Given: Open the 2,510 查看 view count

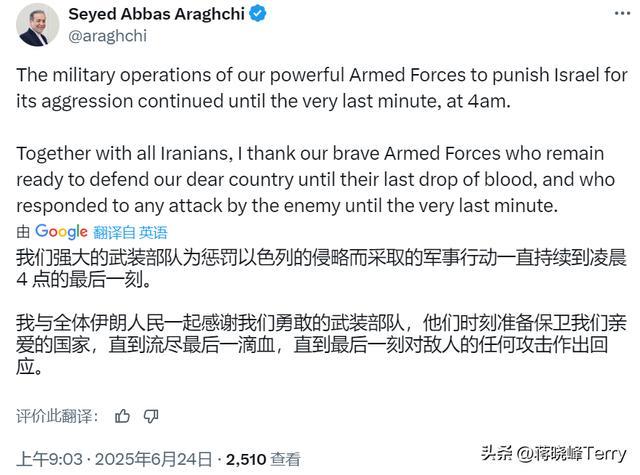Looking at the screenshot, I should tap(263, 459).
